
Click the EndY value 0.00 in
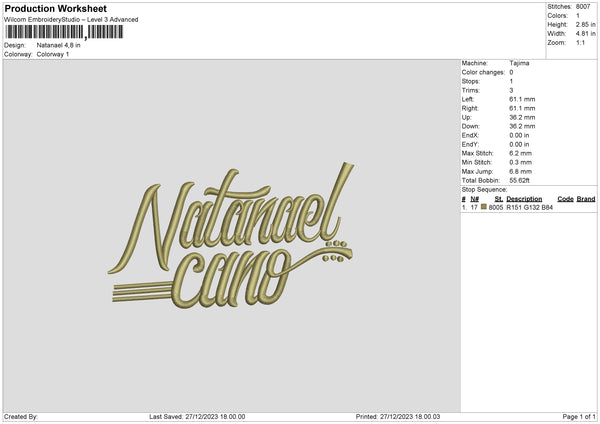click(x=520, y=144)
